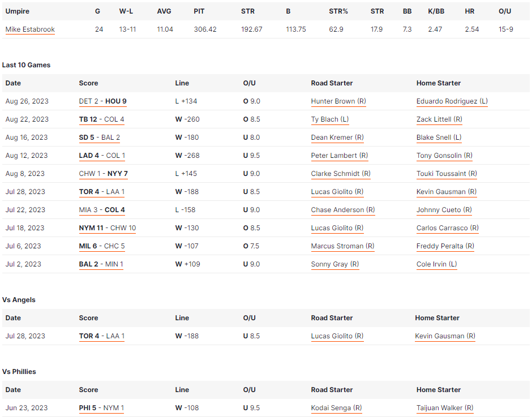
Task: Open Lucas Giolito (R) in Jul 28 Last 10 row
Action: [337, 192]
